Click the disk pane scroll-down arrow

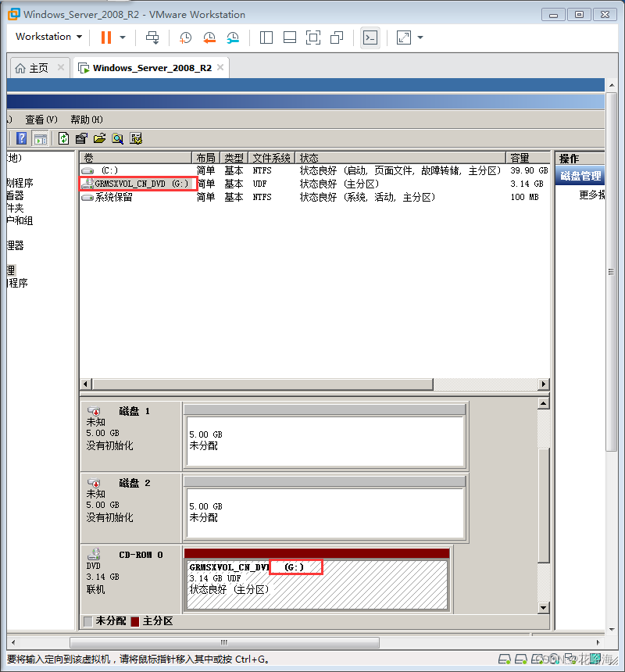[543, 608]
